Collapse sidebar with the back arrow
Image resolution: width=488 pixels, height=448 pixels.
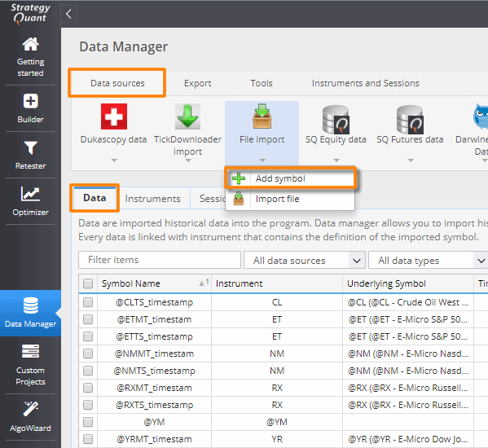tap(68, 14)
